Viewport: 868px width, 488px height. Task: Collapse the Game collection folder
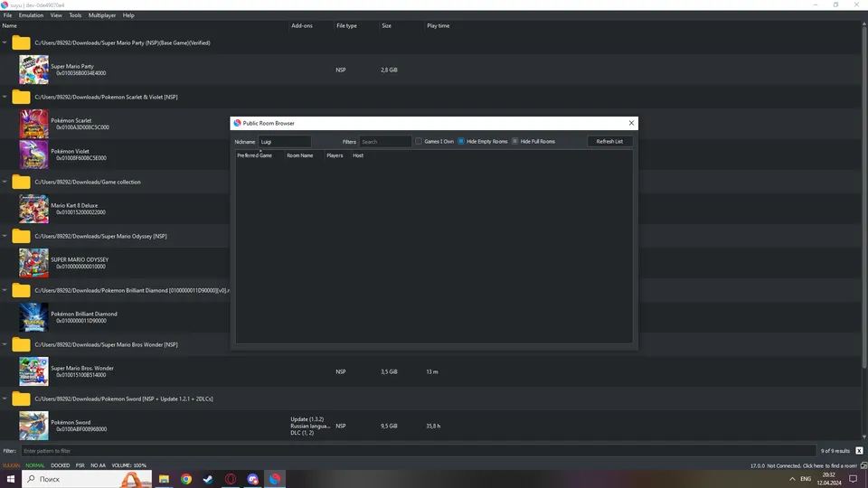point(5,182)
